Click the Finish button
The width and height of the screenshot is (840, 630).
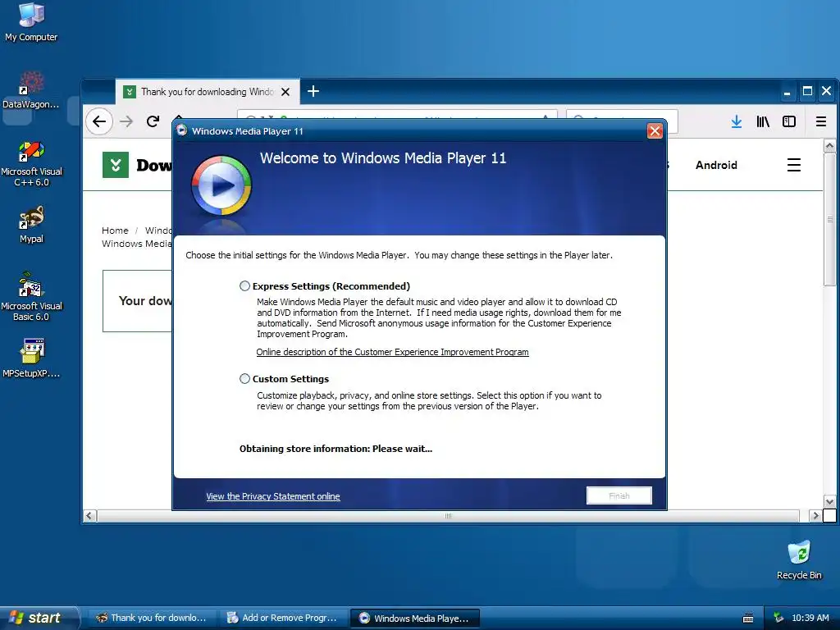619,495
